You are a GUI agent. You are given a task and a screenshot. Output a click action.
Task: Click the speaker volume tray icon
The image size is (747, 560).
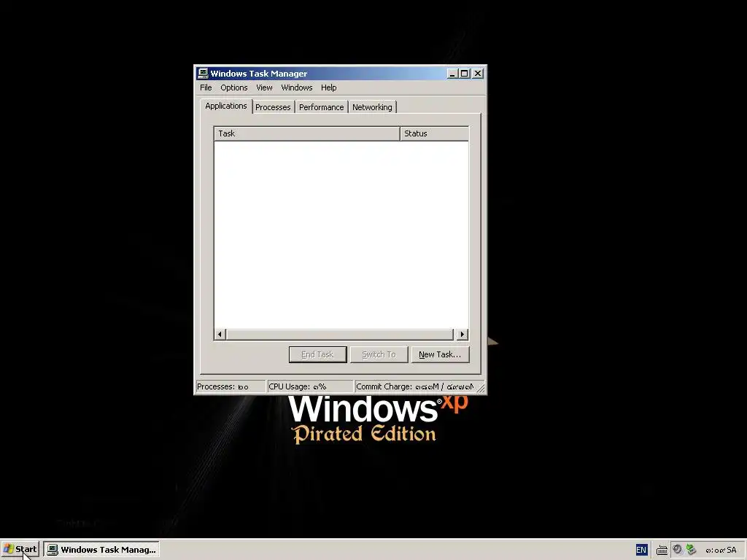(678, 550)
